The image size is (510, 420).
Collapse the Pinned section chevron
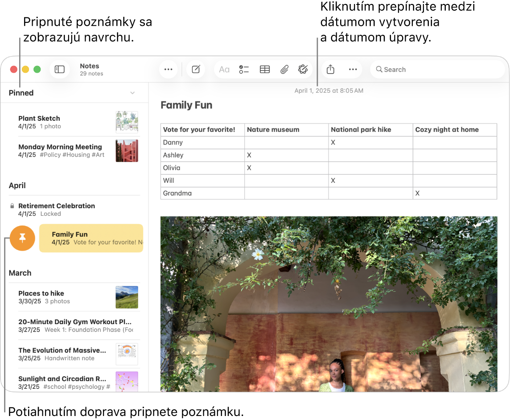click(132, 93)
